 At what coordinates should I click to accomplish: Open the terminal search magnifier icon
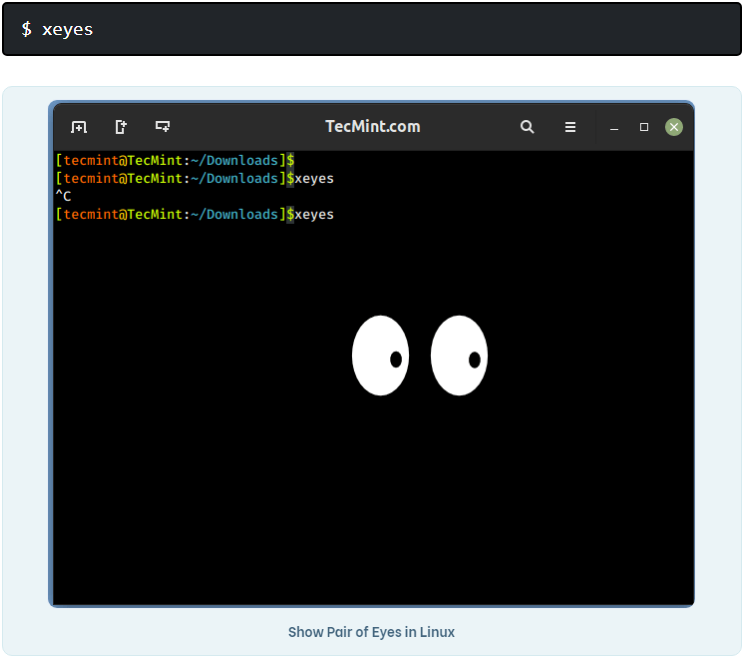[527, 127]
